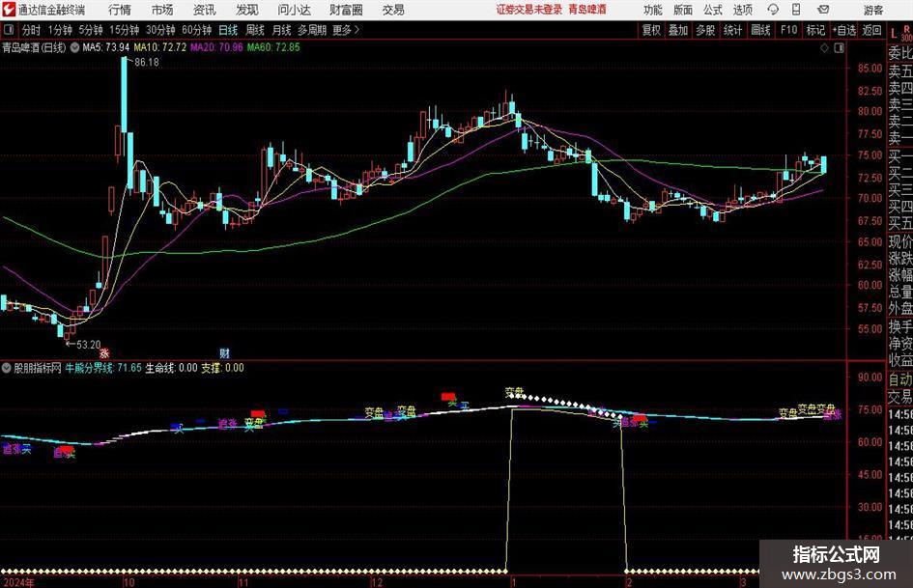Click the diamond icon in chart corner
913x588 pixels.
824,48
